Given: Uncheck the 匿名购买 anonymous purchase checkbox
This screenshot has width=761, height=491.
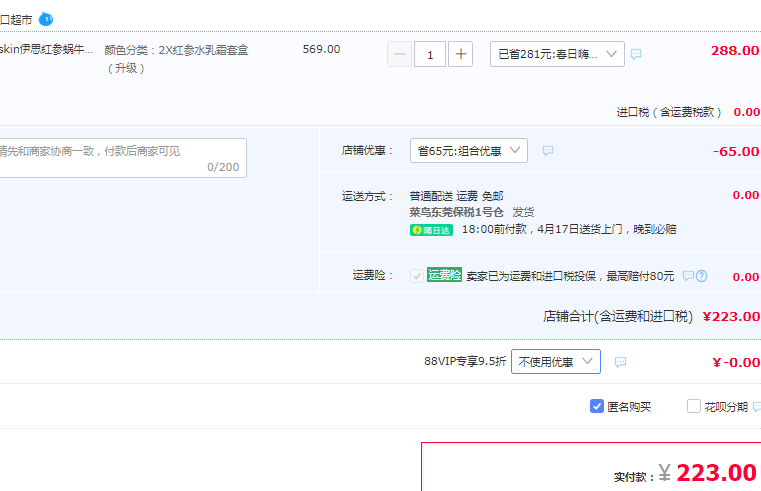Looking at the screenshot, I should (x=596, y=406).
